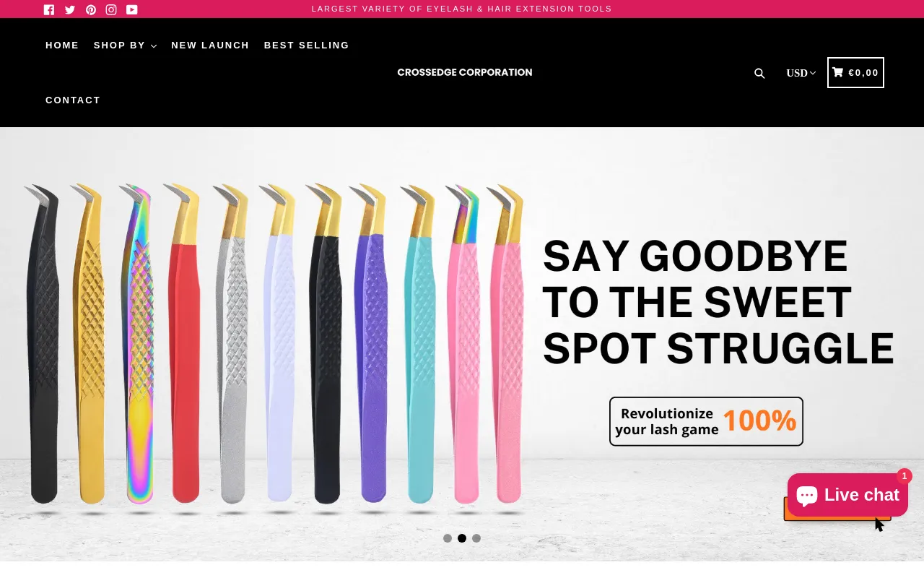Select the second slideshow dot
The image size is (924, 578).
tap(462, 538)
